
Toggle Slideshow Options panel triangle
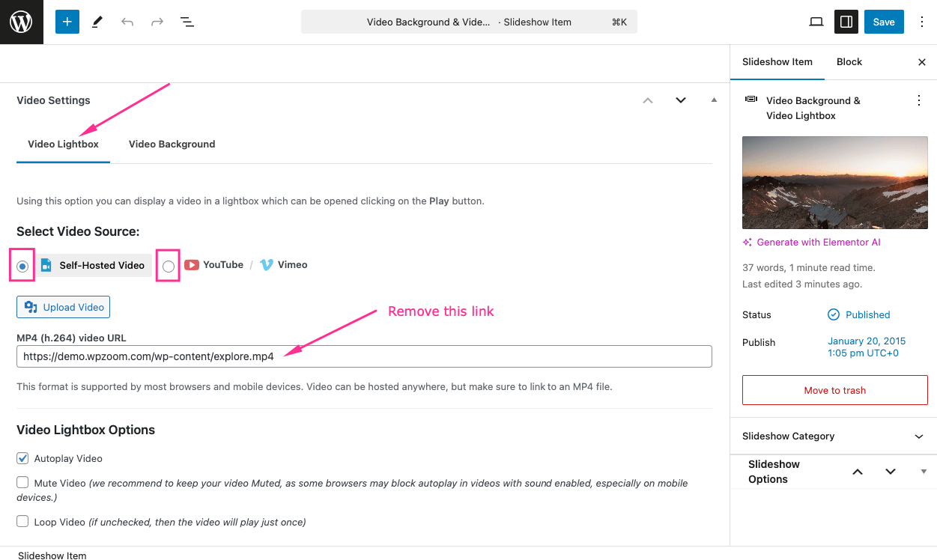924,472
